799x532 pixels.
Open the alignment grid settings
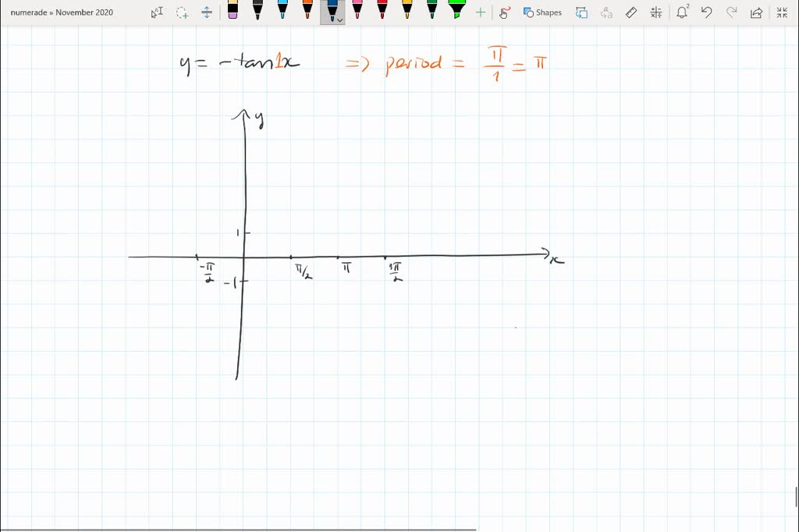tap(656, 12)
